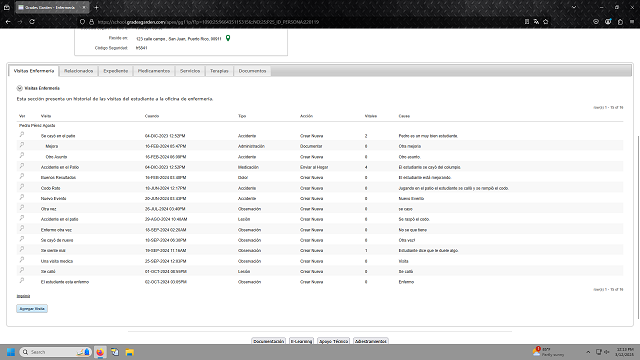
Task: Open File Explorer from the taskbar
Action: coord(130,352)
